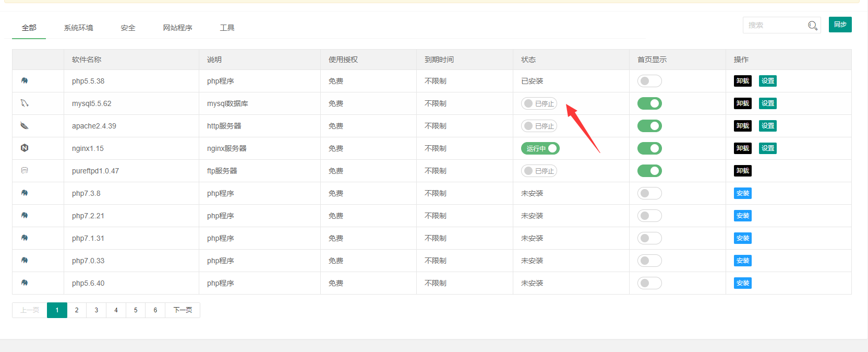This screenshot has height=352, width=868.
Task: Enable homepage display for php5.5.38
Action: point(649,81)
